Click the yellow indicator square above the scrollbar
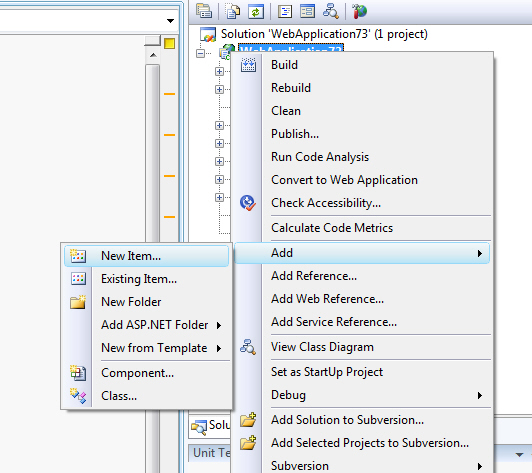The width and height of the screenshot is (532, 473). point(169,43)
